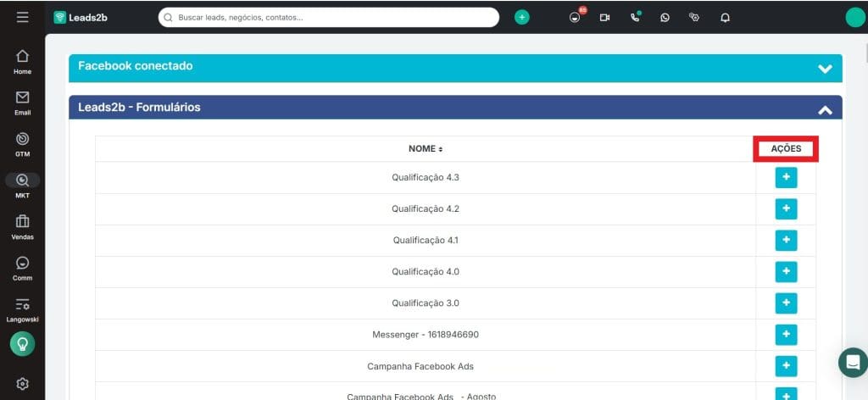Collapse the Leads2b - Formulários section chevron
The width and height of the screenshot is (868, 400).
825,110
